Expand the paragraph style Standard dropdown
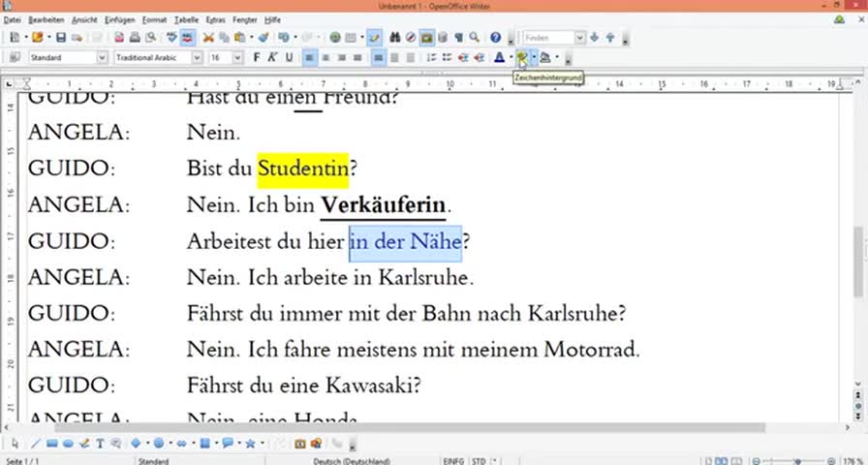The image size is (868, 465). [x=103, y=57]
